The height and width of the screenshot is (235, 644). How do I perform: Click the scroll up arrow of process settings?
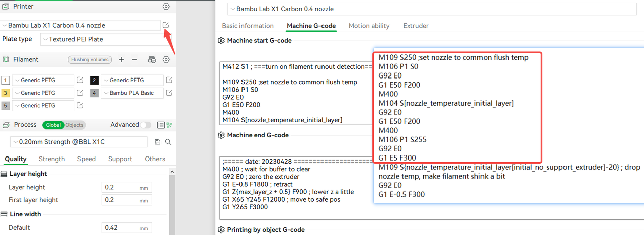(x=172, y=173)
